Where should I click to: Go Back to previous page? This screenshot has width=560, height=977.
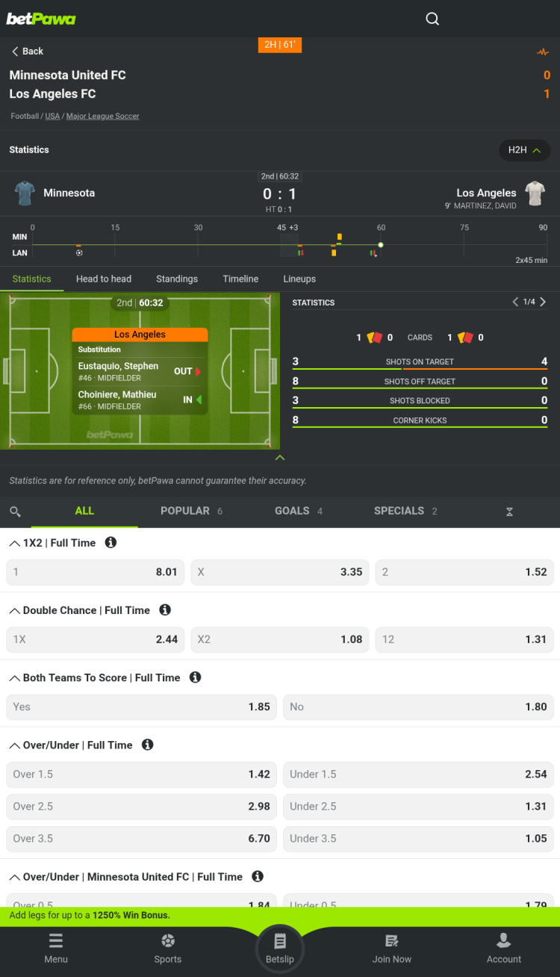(27, 51)
